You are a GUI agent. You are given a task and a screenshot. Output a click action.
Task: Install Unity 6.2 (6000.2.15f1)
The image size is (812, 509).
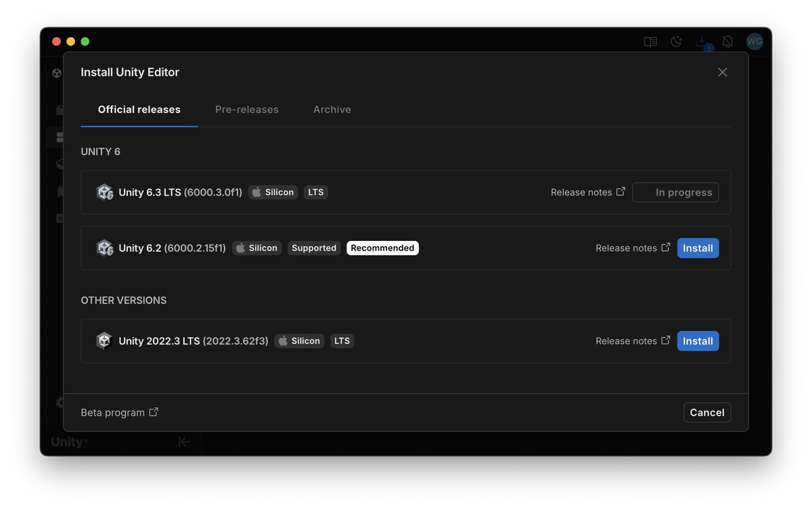pos(698,248)
